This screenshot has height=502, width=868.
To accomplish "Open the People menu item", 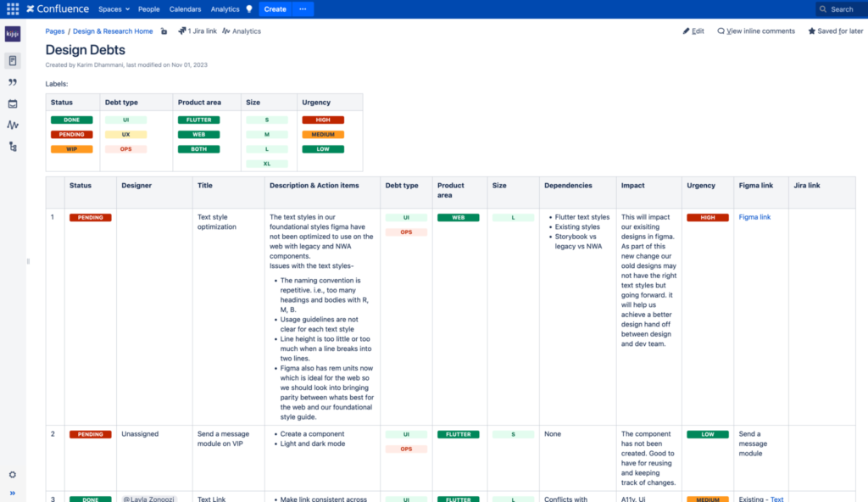I will [x=149, y=9].
